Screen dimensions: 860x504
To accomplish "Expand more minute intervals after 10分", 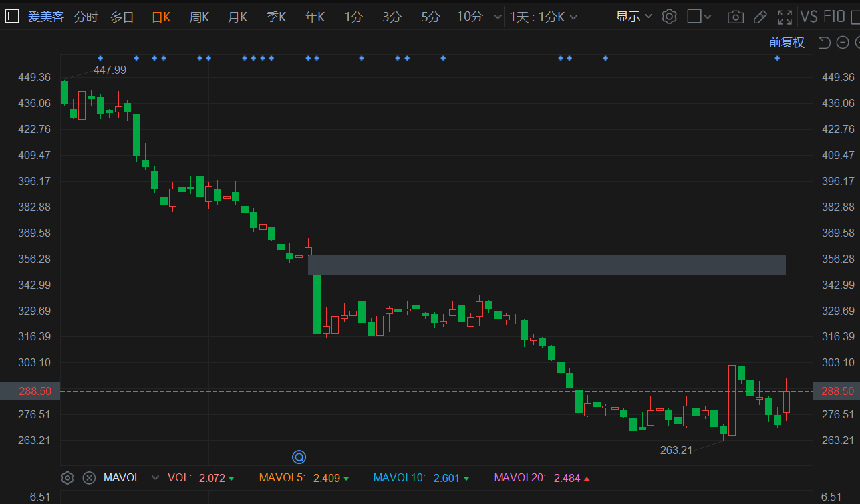I will click(498, 17).
